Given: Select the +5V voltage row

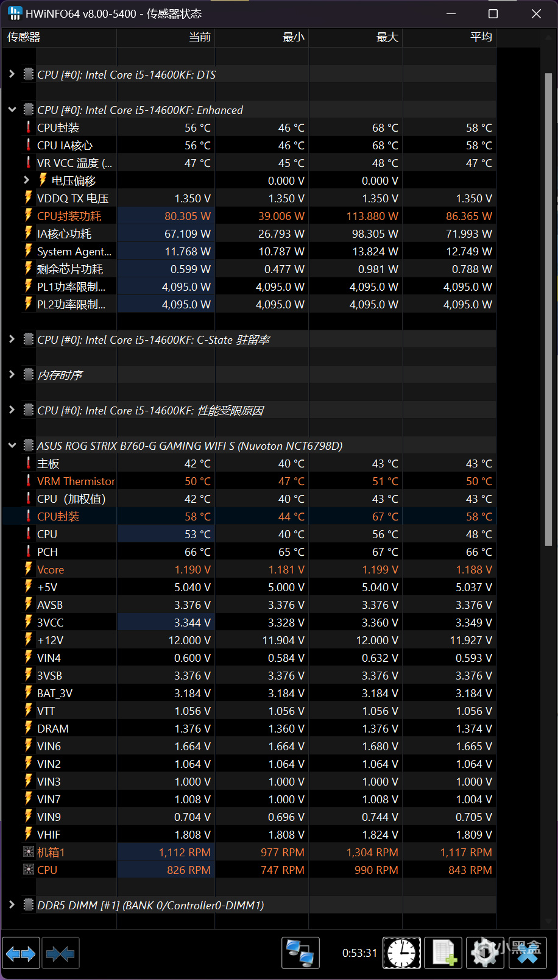Looking at the screenshot, I should (249, 587).
